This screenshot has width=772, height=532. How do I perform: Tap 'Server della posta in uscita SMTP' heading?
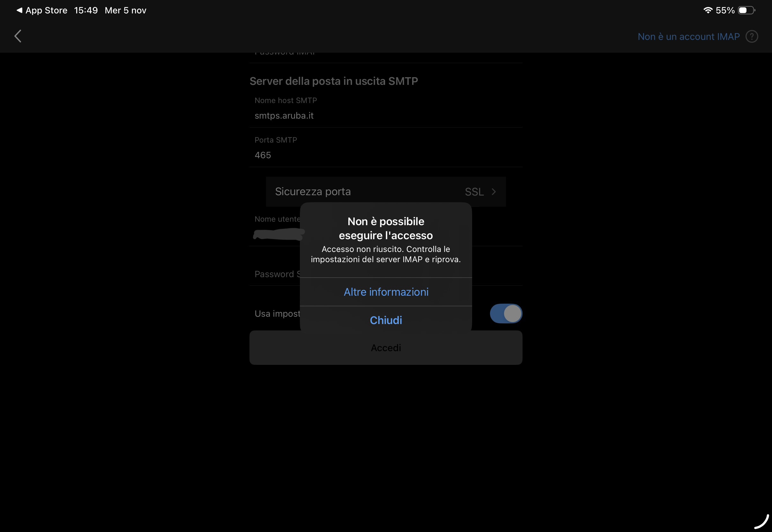coord(334,81)
